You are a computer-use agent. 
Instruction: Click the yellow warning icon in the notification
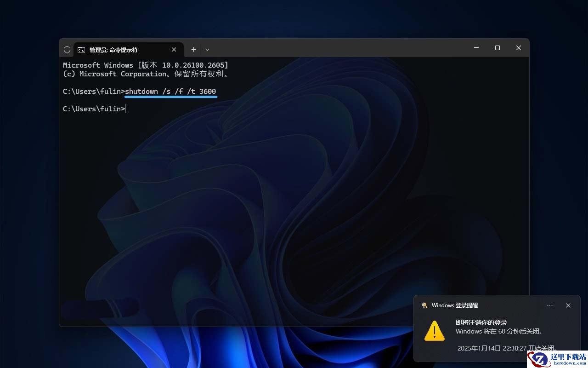click(434, 331)
